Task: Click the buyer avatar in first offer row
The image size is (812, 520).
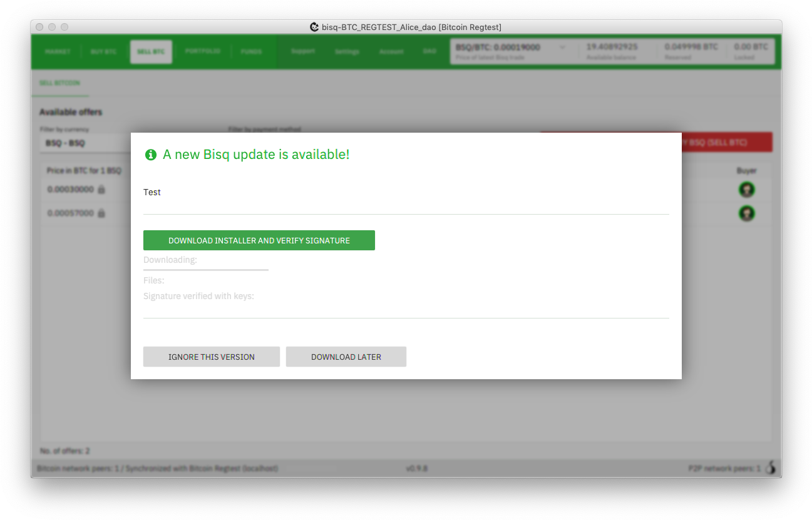Action: point(746,190)
